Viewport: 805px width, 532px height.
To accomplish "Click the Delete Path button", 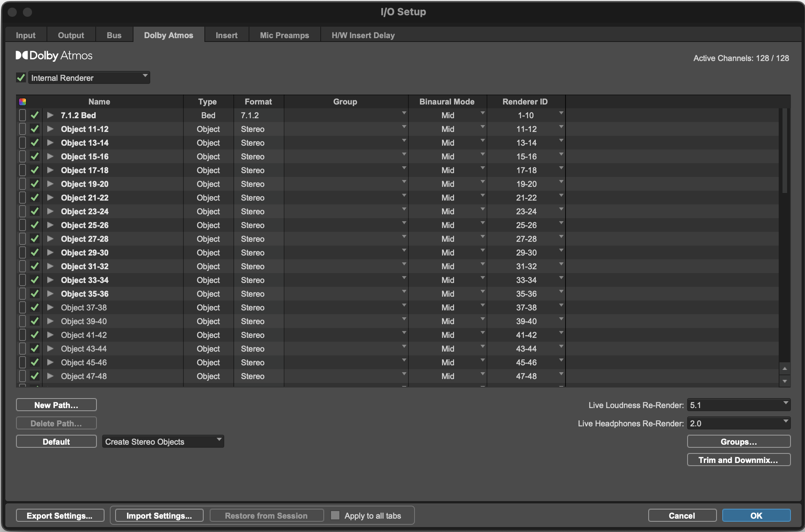I will [x=56, y=423].
